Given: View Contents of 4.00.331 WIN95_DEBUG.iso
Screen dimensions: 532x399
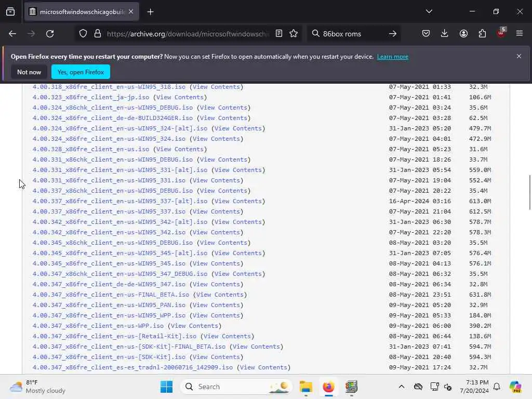Looking at the screenshot, I should coord(223,159).
